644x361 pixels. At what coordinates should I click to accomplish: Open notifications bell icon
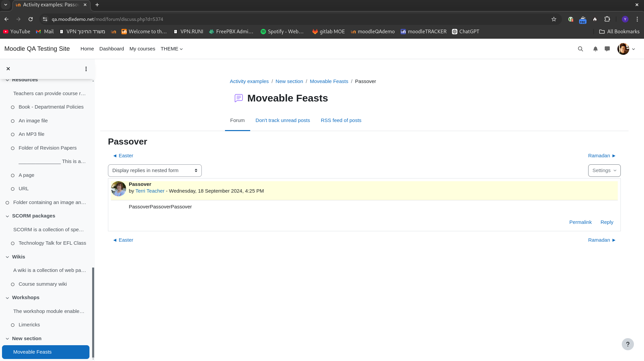(595, 49)
